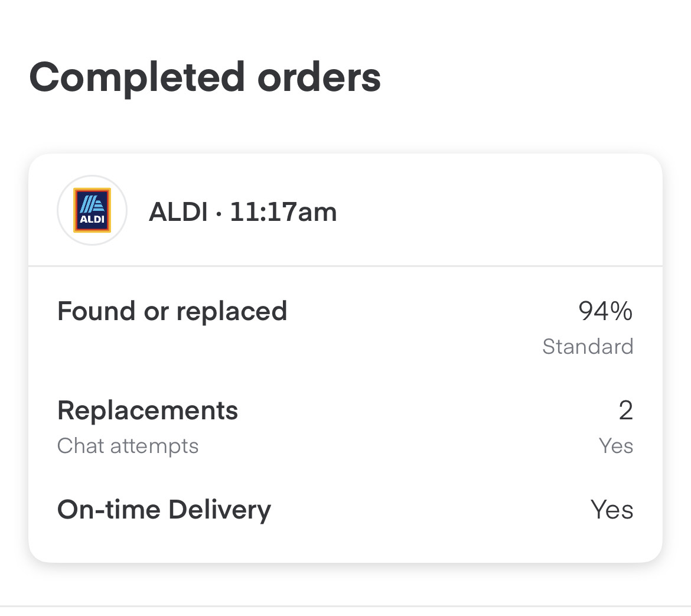The width and height of the screenshot is (691, 616).
Task: Tap the word 'orders' in the title
Action: [x=319, y=79]
